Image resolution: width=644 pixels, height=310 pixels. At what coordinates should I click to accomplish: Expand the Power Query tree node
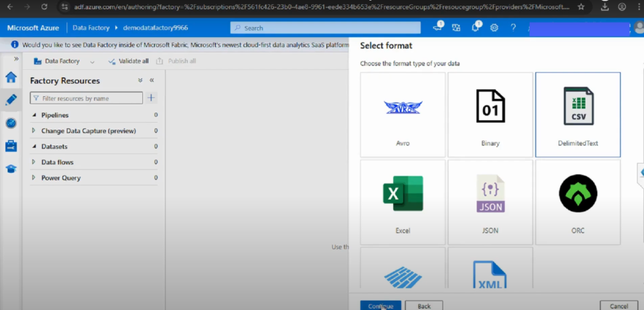[x=34, y=178]
